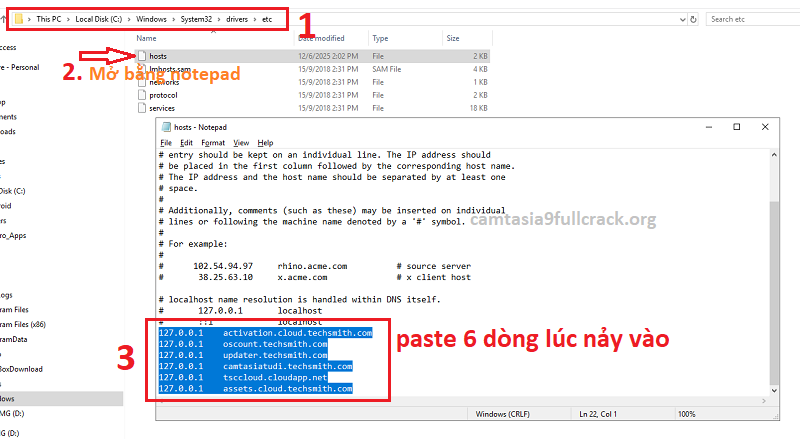Open the Format menu in Notepad

(213, 143)
